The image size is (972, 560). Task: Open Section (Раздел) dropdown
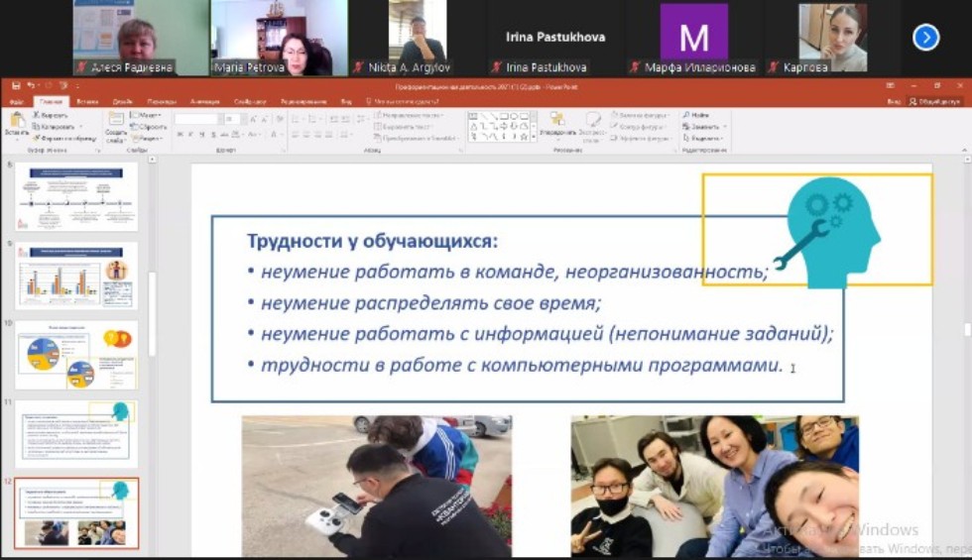coord(147,138)
